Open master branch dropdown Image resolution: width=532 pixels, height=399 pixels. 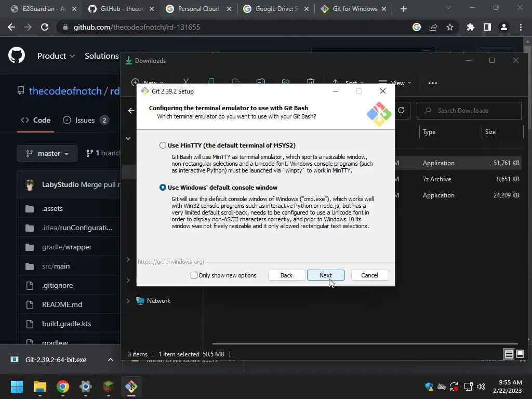click(47, 153)
